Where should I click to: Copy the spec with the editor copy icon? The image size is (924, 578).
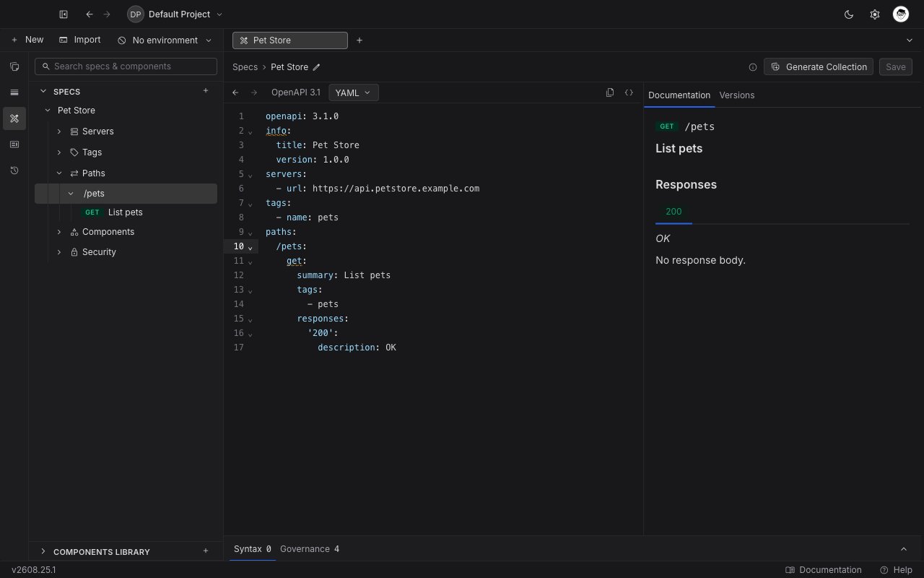[x=610, y=92]
